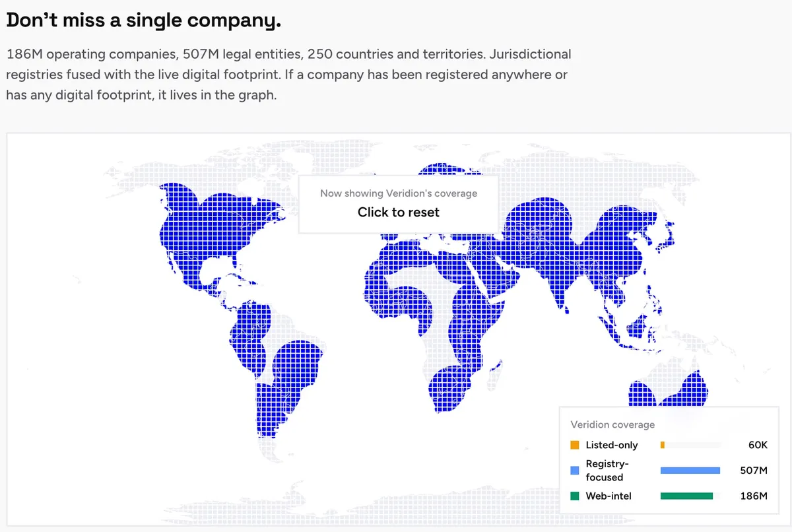Click the 507M value in legend
Viewport: 792px width, 532px height.
[754, 471]
